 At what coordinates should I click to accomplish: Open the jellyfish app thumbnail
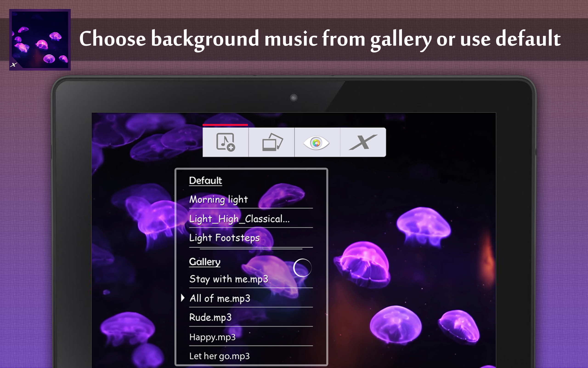tap(40, 40)
